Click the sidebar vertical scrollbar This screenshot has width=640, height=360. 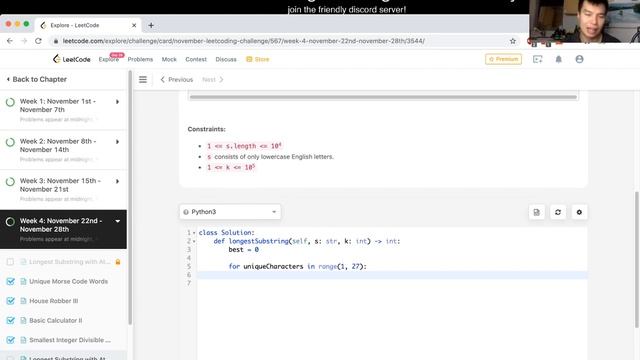(130, 198)
